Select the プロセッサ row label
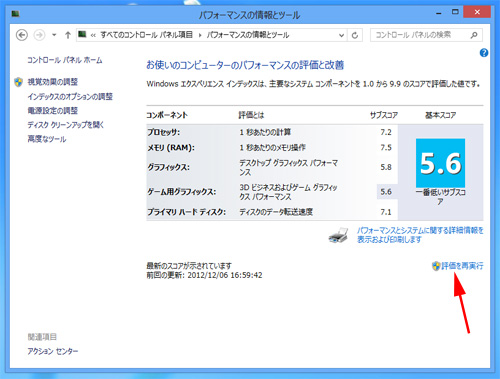Viewport: 500px width, 379px height. pos(164,132)
